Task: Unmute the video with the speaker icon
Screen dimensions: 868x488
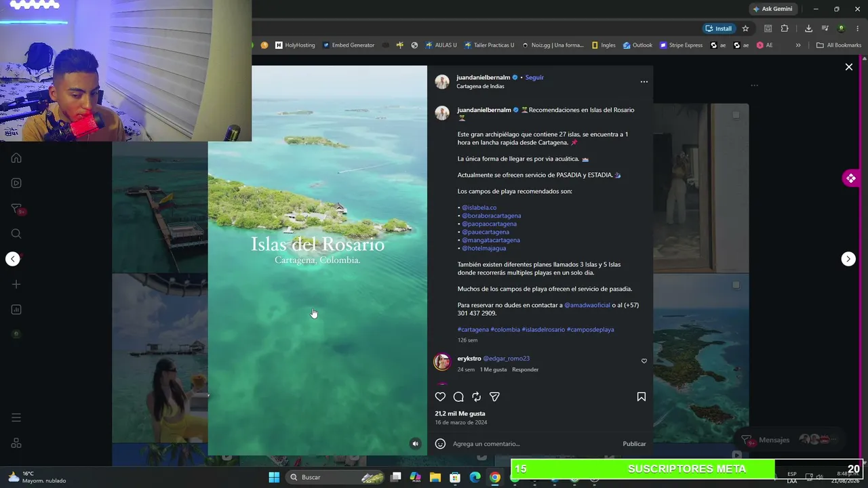Action: coord(416,444)
